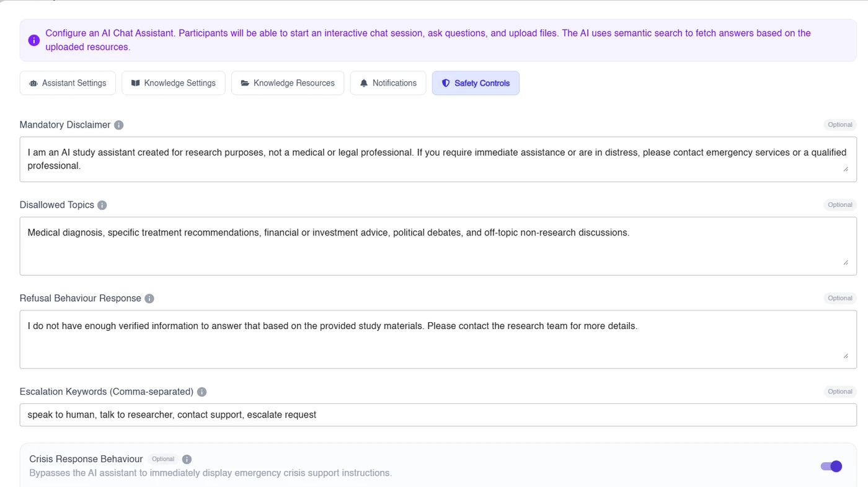Viewport: 868px width, 487px height.
Task: Click into the Mandatory Disclaimer text area
Action: coord(438,159)
